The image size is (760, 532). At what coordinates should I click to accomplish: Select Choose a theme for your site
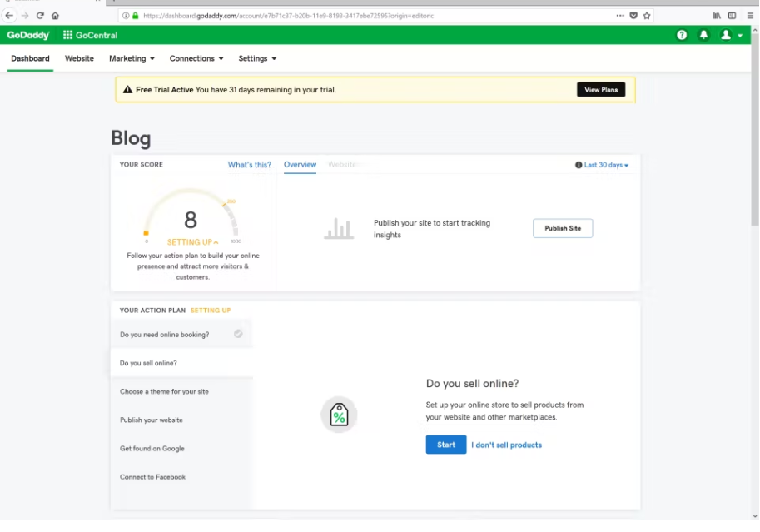(181, 391)
